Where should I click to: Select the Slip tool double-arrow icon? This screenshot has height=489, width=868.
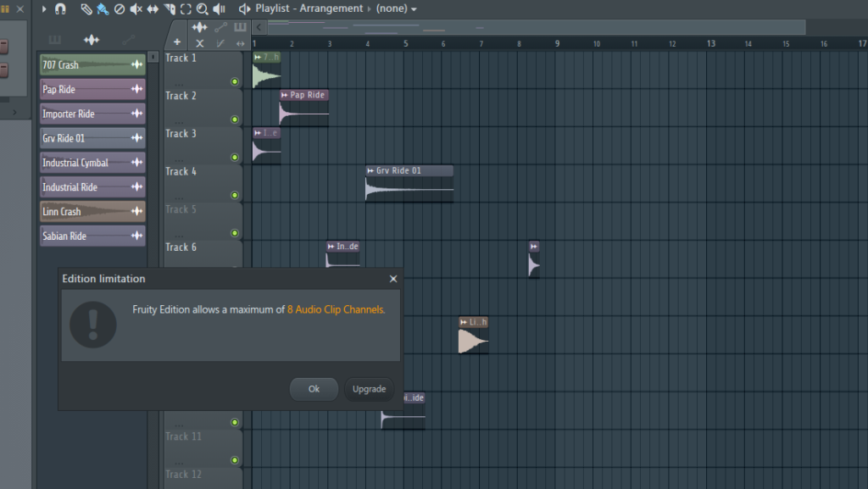[x=153, y=8]
